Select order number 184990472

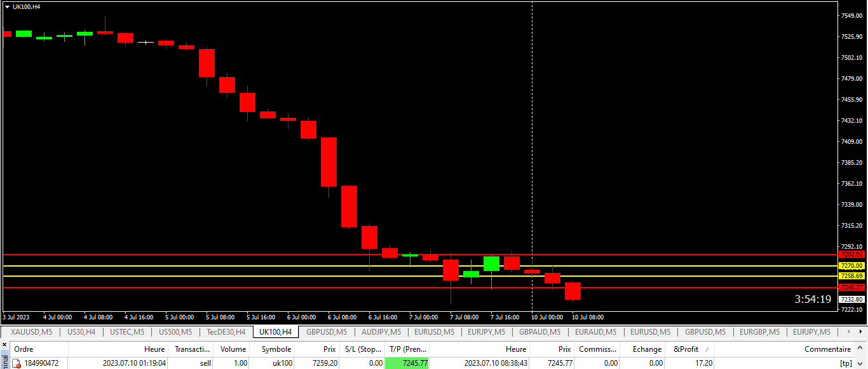coord(41,363)
